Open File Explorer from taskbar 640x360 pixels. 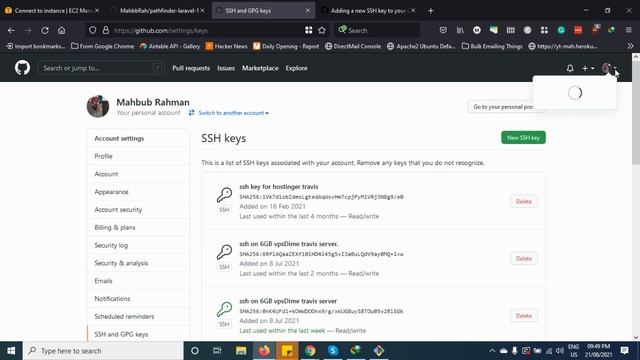click(241, 351)
